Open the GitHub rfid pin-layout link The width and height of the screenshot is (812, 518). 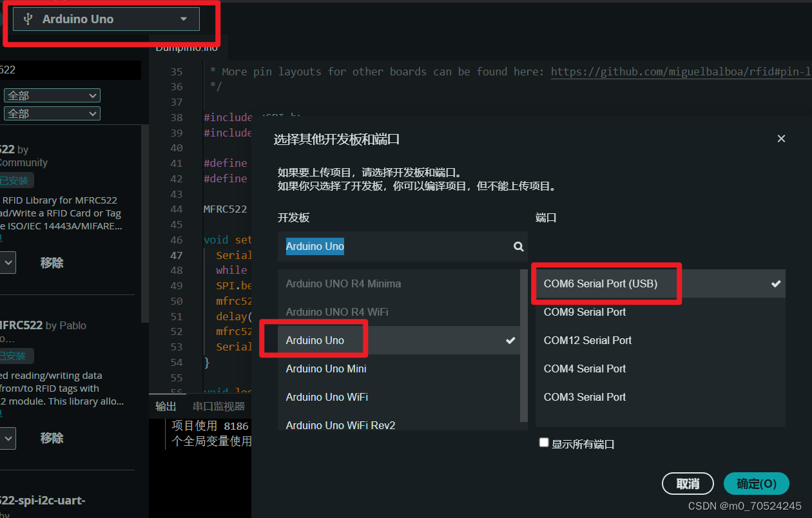[681, 72]
